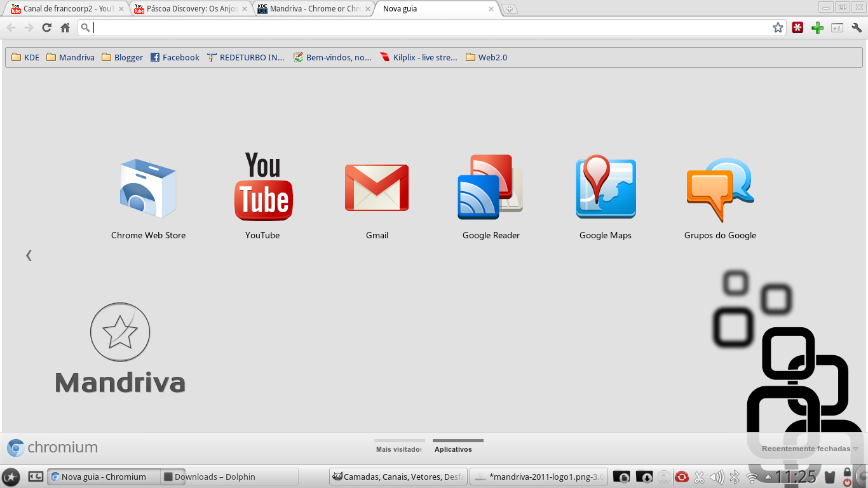This screenshot has height=488, width=868.
Task: Open the LastPass extension
Action: click(797, 27)
